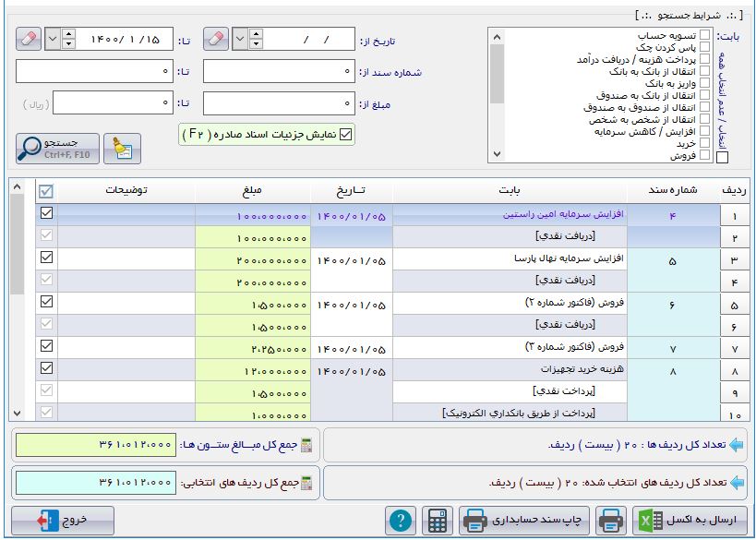Toggle select-all checkbox in table header
This screenshot has height=540, width=756.
pyautogui.click(x=46, y=191)
